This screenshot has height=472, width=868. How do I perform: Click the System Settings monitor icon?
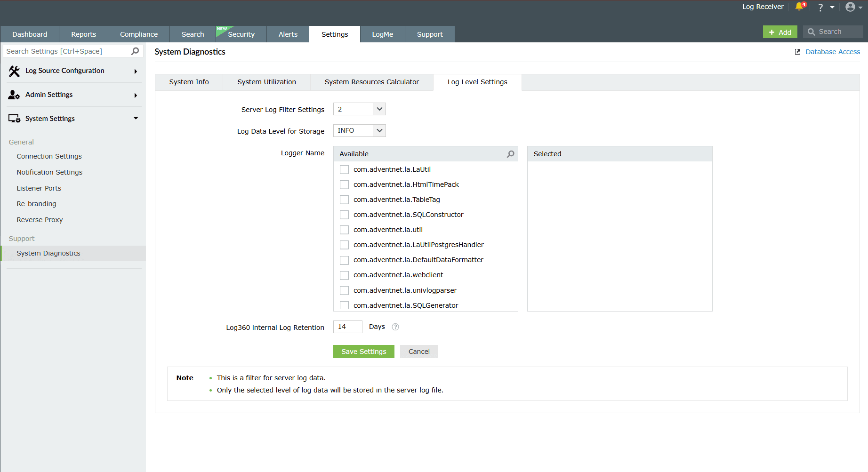click(14, 119)
